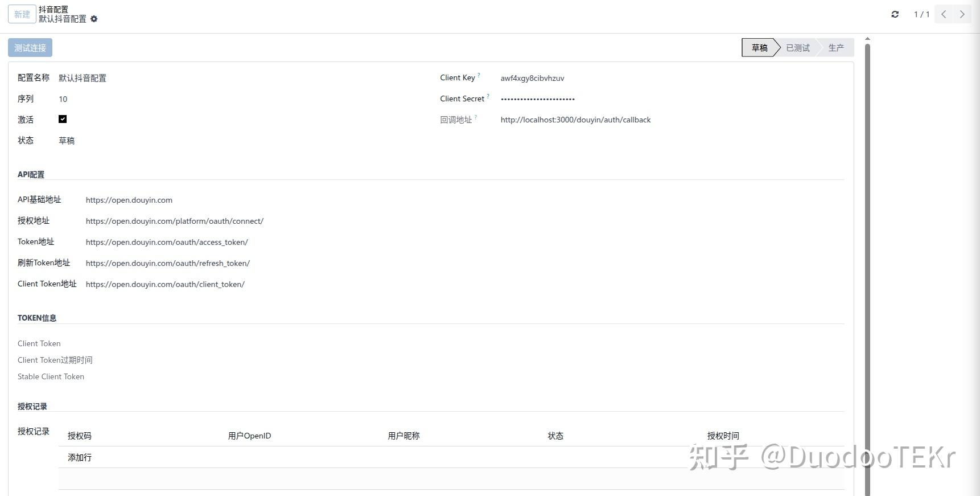Click the refresh icon in top bar
The height and width of the screenshot is (496, 980).
coord(895,14)
